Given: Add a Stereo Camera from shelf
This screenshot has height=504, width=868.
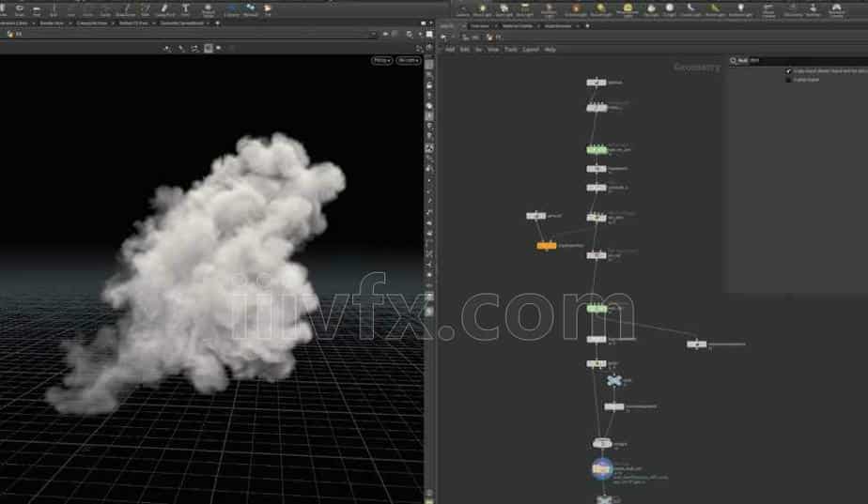Looking at the screenshot, I should coord(768,10).
